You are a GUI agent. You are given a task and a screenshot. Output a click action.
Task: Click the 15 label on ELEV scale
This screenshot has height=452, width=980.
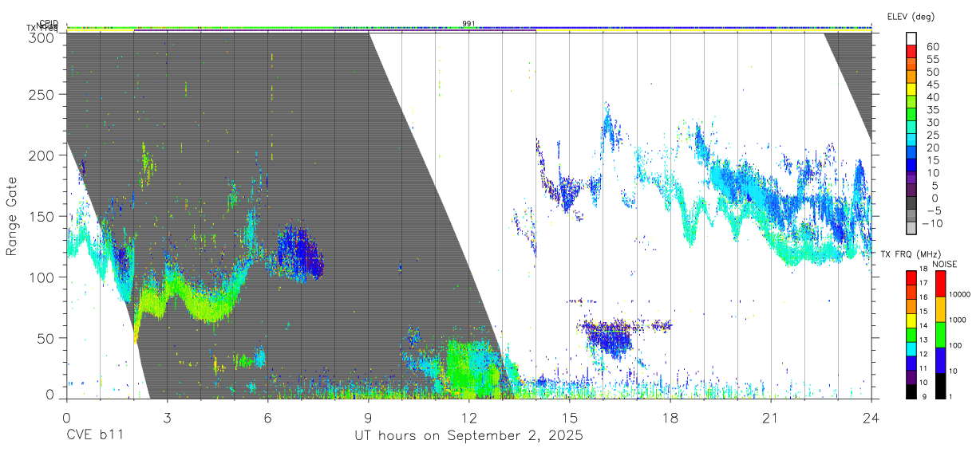(933, 160)
